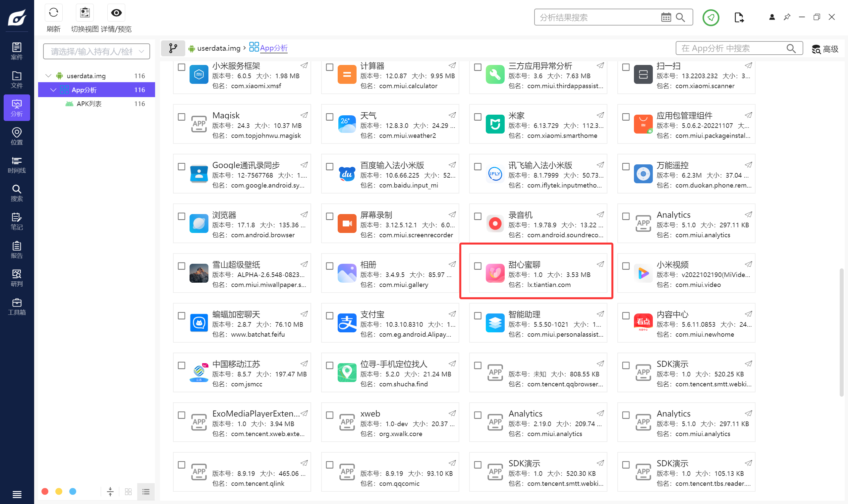
Task: Click the 雪山超级壁纸 thumbnail image
Action: tap(199, 273)
